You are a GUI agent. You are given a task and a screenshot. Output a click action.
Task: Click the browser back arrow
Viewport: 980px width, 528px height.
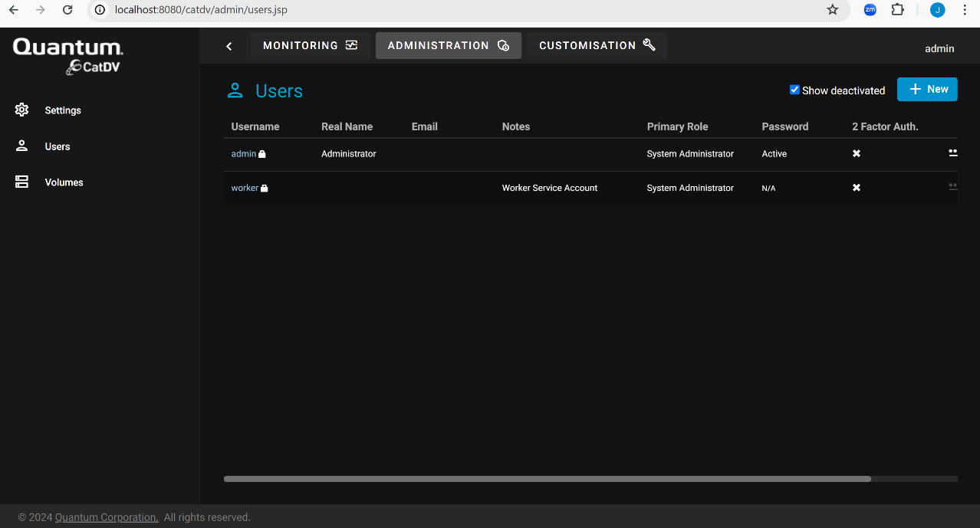click(x=14, y=10)
